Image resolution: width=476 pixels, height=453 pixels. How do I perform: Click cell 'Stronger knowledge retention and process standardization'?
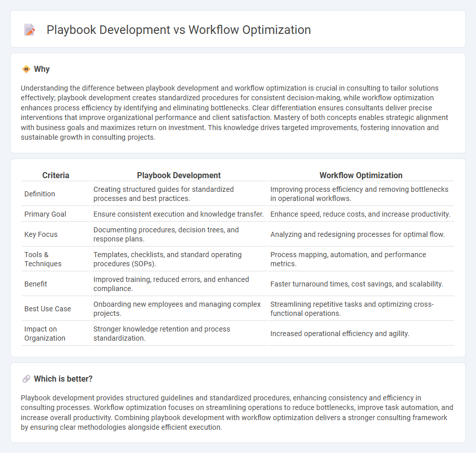[179, 334]
